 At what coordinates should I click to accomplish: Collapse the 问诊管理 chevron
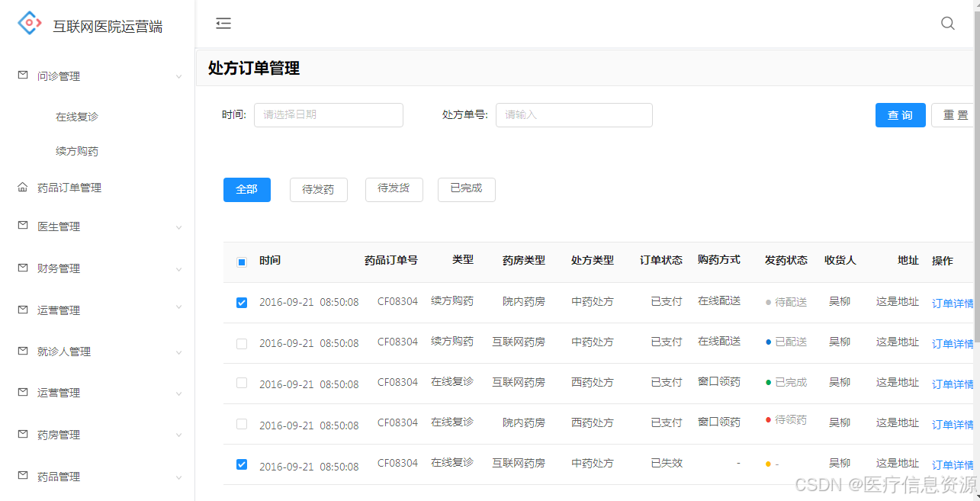point(178,76)
